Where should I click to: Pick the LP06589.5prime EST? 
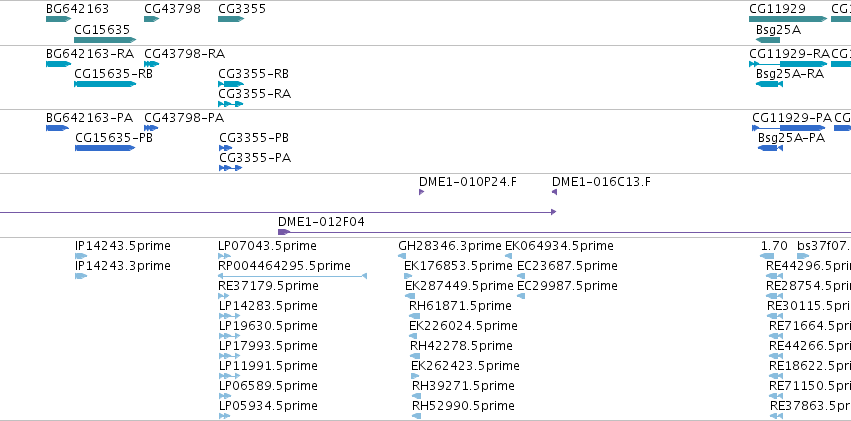click(225, 397)
